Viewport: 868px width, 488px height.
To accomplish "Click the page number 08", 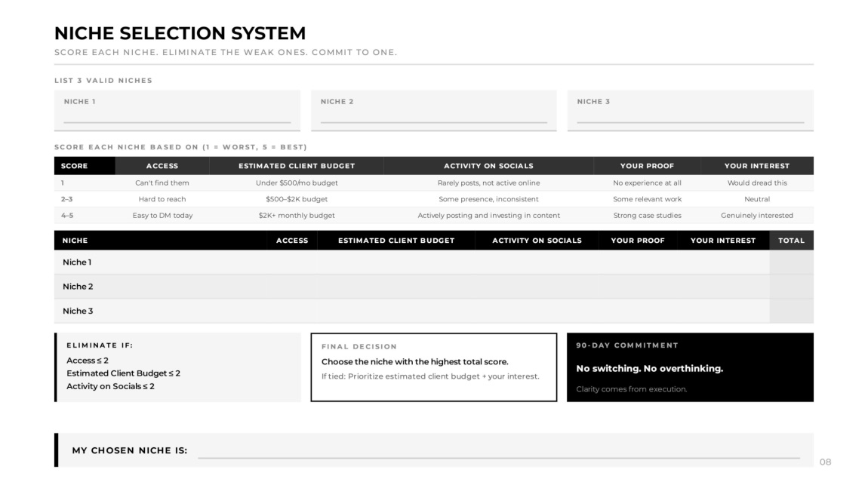I will tap(826, 462).
